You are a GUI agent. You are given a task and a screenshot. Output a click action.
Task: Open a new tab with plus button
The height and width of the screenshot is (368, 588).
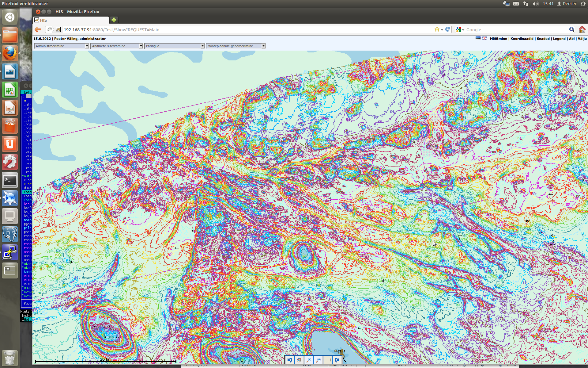tap(114, 20)
